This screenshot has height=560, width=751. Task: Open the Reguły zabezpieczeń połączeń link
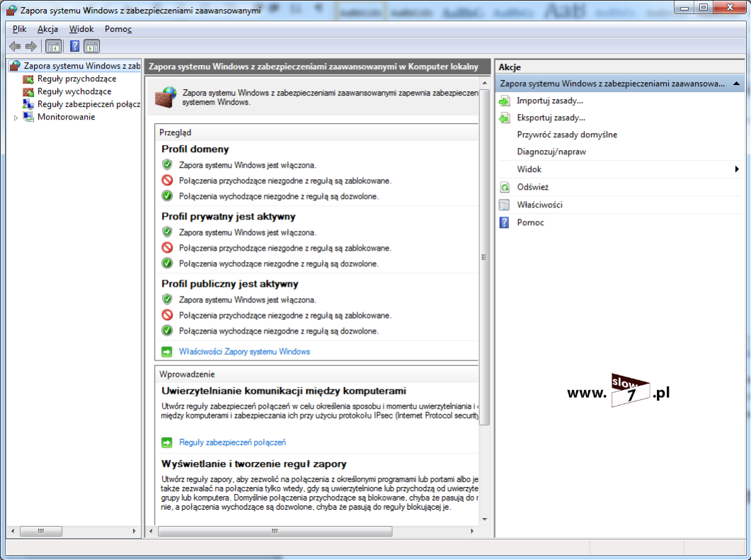point(232,442)
